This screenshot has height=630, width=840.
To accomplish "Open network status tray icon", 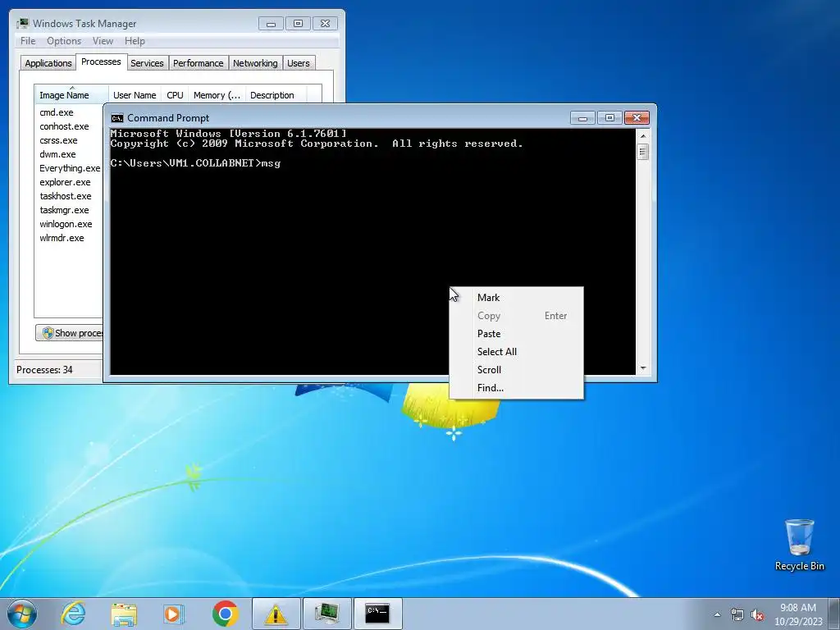I will pyautogui.click(x=737, y=615).
